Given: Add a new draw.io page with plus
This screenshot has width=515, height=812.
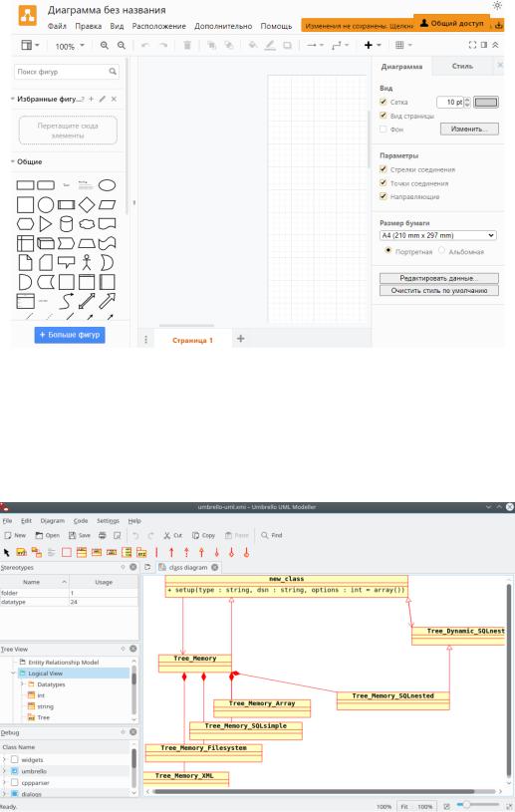Looking at the screenshot, I should (241, 339).
